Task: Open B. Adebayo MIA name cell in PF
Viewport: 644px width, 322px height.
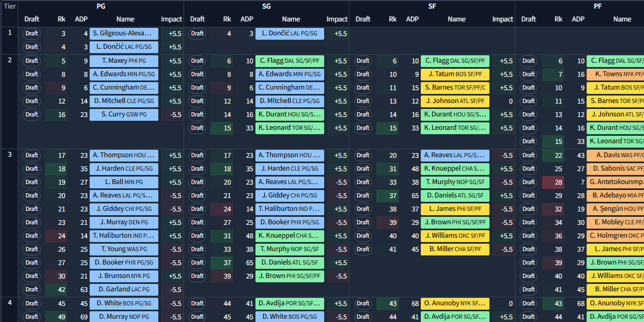Action: (616, 196)
